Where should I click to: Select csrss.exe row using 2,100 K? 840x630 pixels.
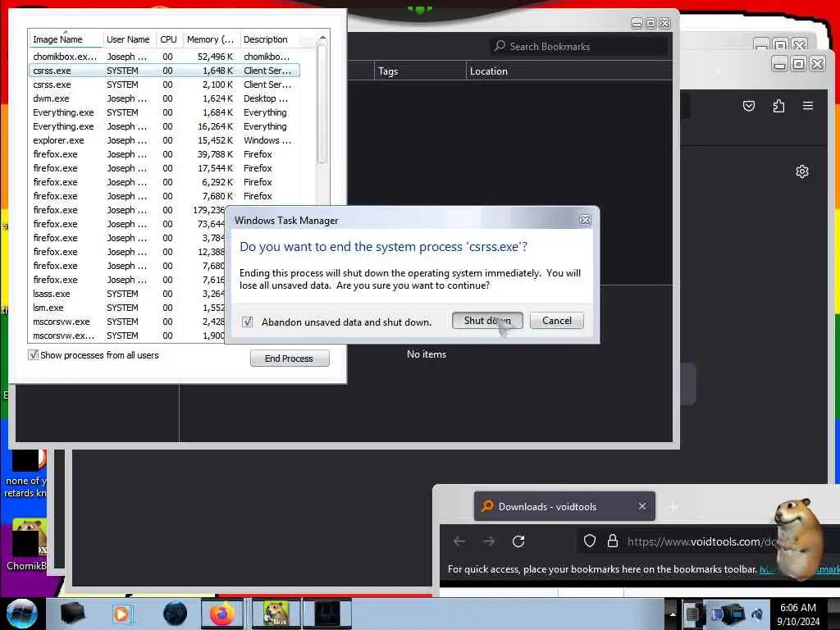pyautogui.click(x=164, y=84)
